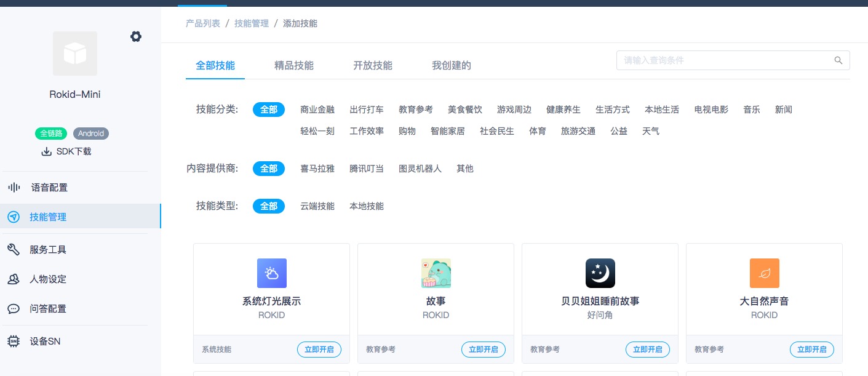
Task: Click the 故事 dinosaur skill icon
Action: pyautogui.click(x=436, y=273)
